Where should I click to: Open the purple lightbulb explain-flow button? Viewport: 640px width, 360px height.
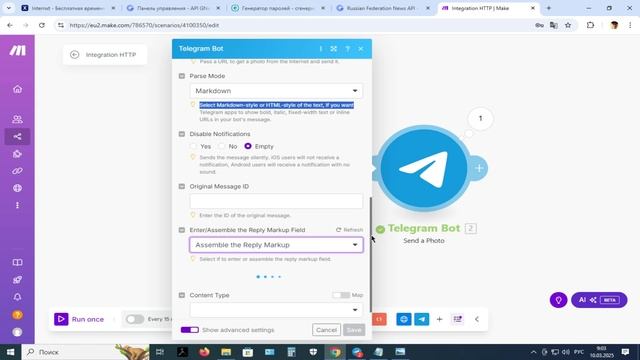tap(558, 300)
